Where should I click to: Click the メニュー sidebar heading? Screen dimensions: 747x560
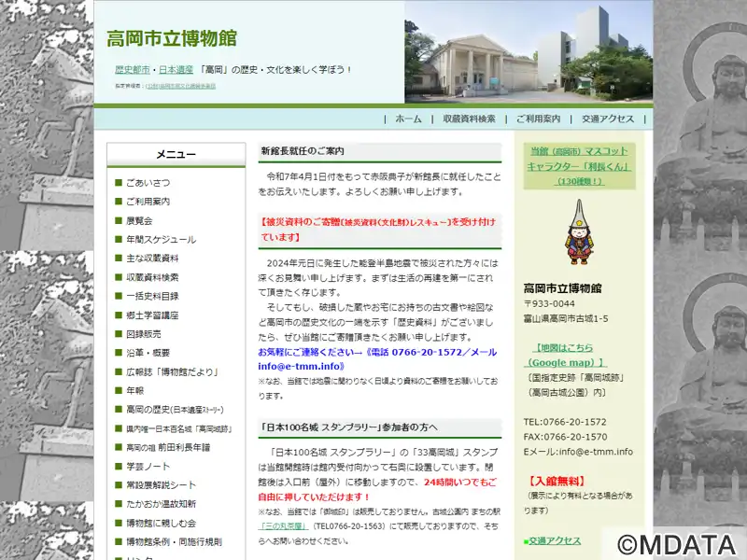click(176, 154)
